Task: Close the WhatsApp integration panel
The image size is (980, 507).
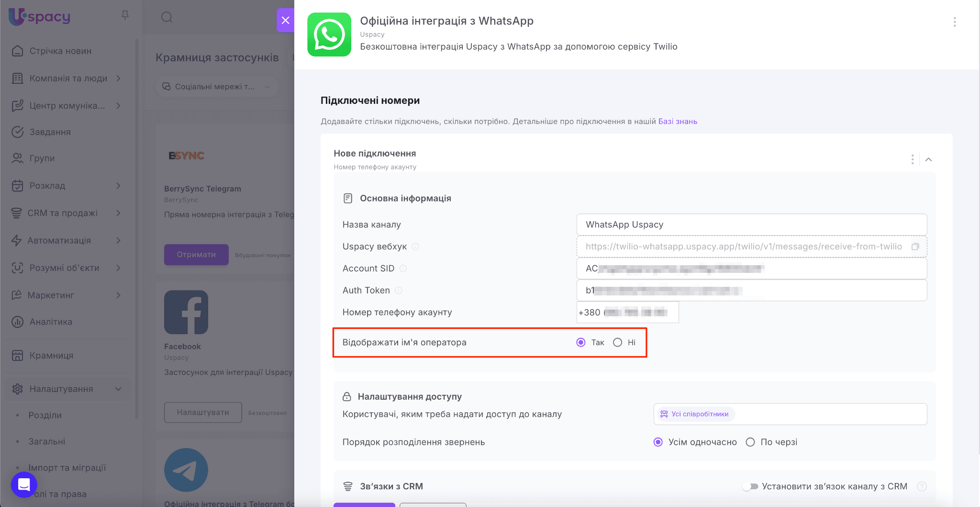Action: 285,20
